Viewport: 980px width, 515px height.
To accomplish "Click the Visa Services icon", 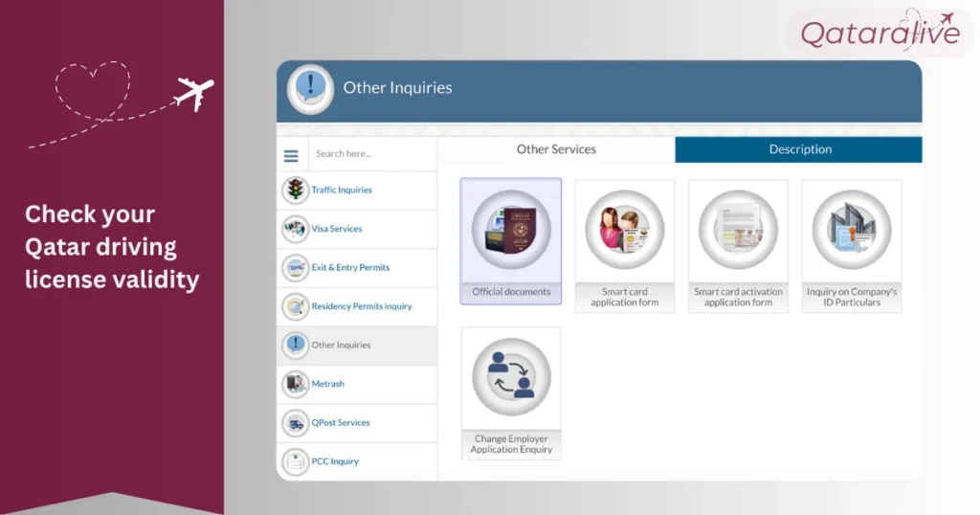I will (x=295, y=229).
